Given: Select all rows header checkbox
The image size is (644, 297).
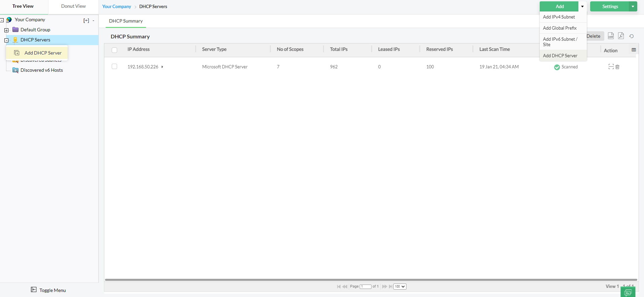Looking at the screenshot, I should [114, 50].
